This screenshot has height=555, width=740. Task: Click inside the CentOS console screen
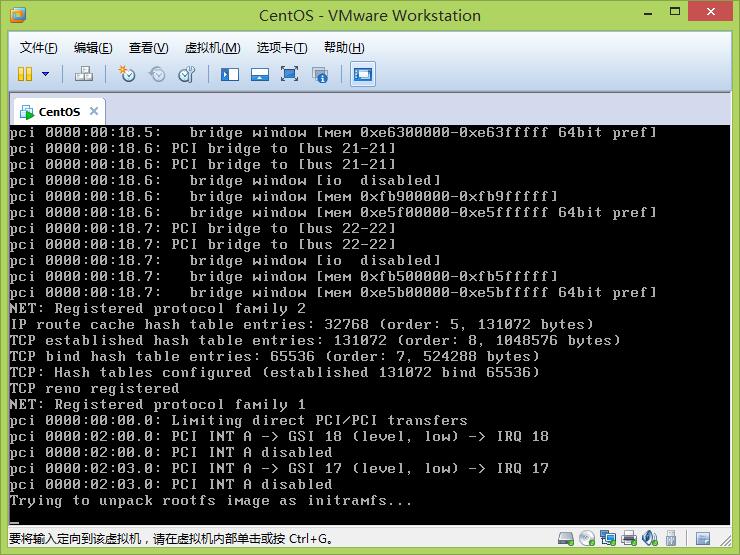coord(370,320)
